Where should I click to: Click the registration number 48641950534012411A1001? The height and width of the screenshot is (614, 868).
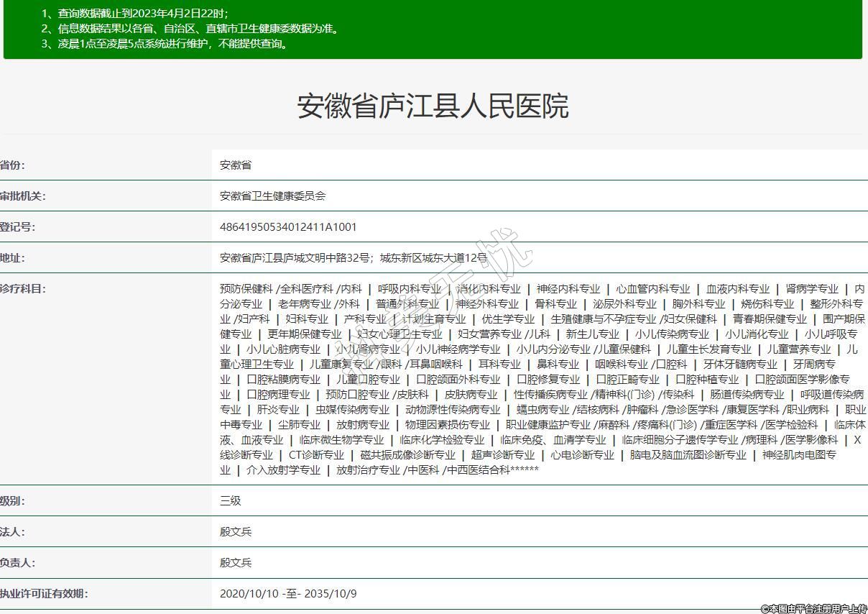(288, 227)
